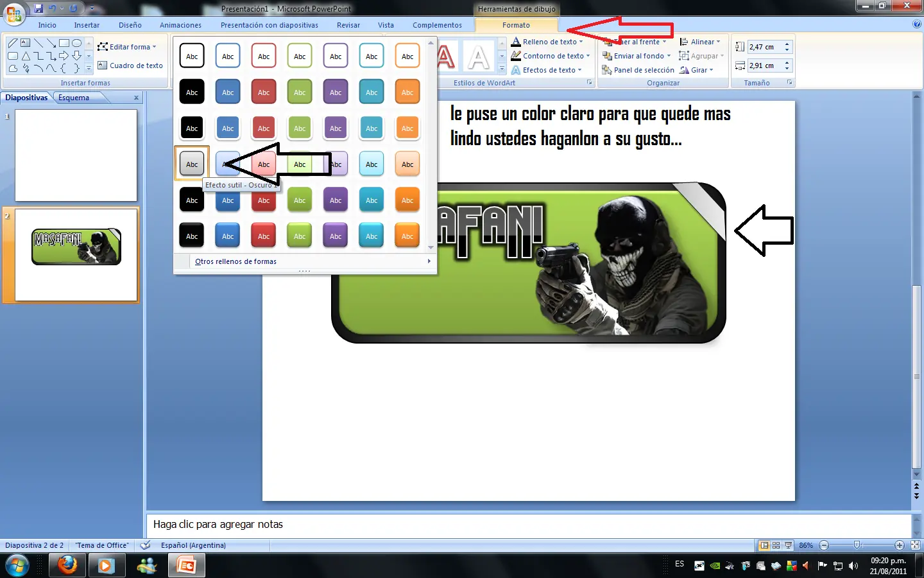Open Contorno de texto dropdown
This screenshot has width=924, height=578.
551,56
